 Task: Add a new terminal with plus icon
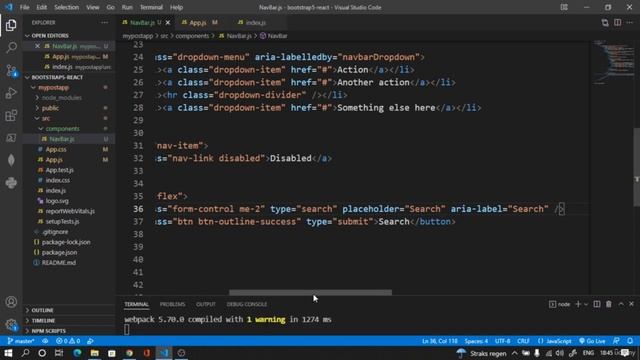point(578,304)
